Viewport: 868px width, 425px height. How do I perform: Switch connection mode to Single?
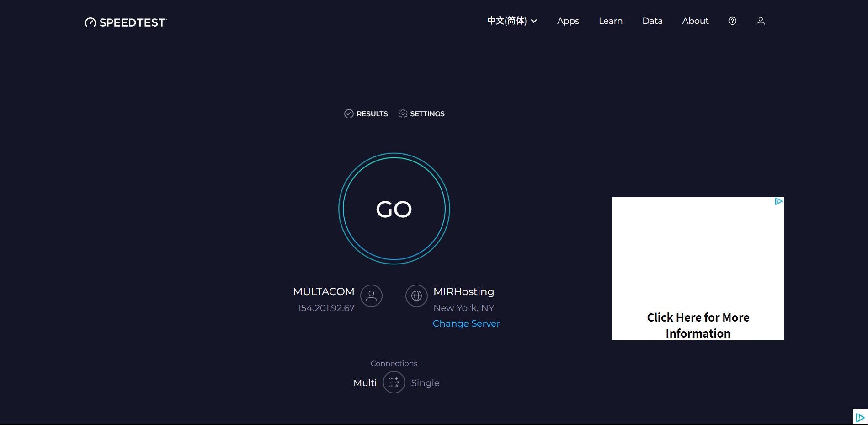(425, 382)
